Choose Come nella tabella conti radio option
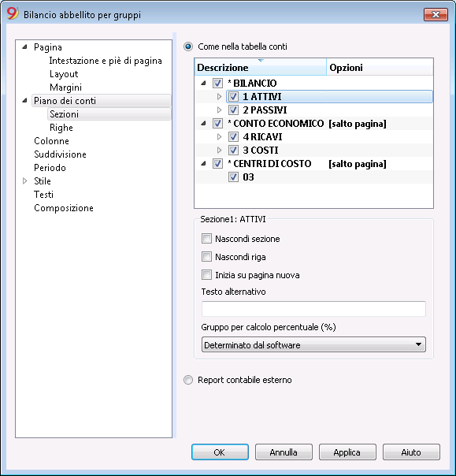This screenshot has width=456, height=476. coord(188,46)
